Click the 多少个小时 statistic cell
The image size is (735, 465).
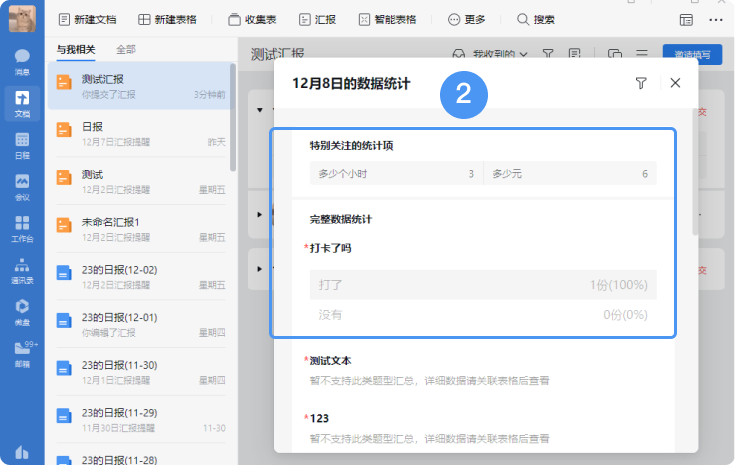point(396,174)
